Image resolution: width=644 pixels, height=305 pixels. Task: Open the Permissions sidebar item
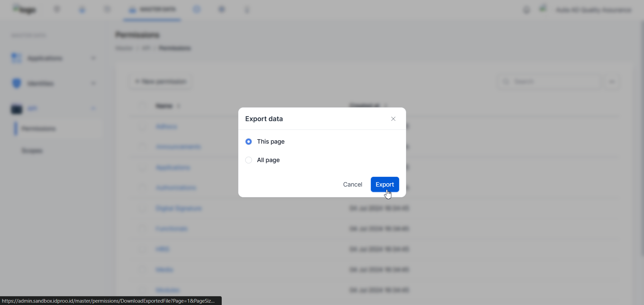pyautogui.click(x=58, y=129)
